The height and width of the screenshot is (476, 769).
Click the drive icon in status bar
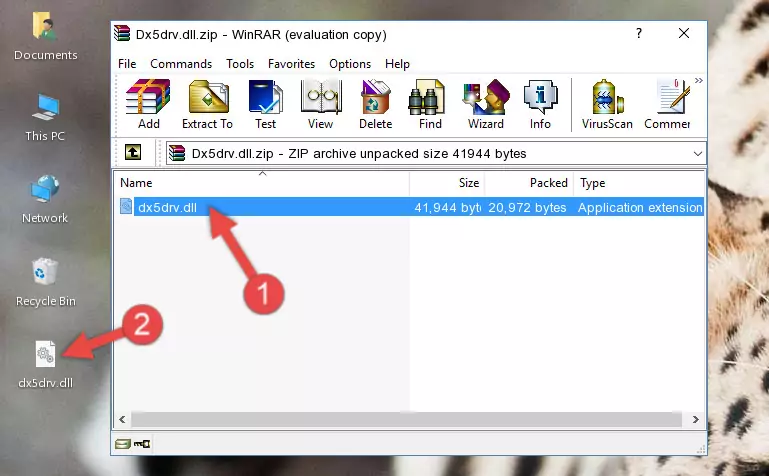point(123,444)
